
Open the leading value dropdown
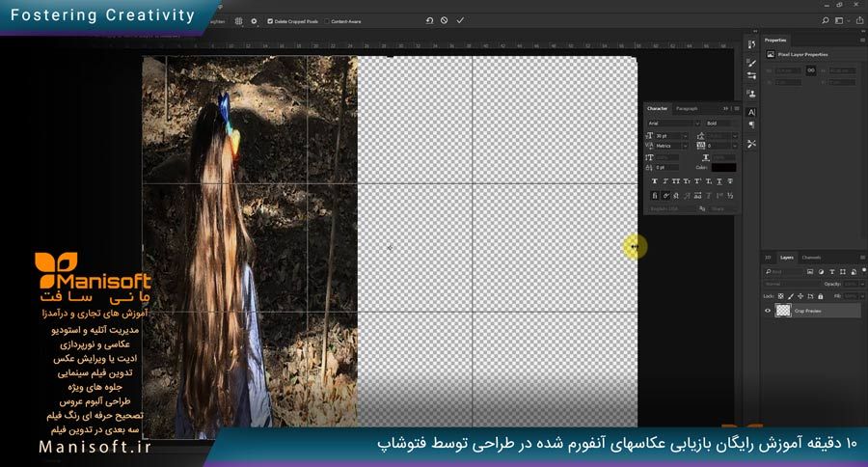735,136
